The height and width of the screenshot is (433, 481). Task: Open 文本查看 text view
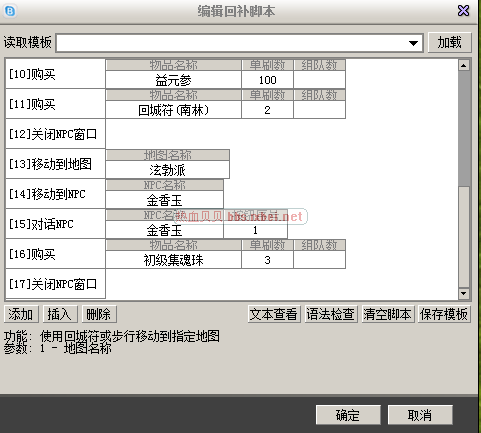(274, 314)
